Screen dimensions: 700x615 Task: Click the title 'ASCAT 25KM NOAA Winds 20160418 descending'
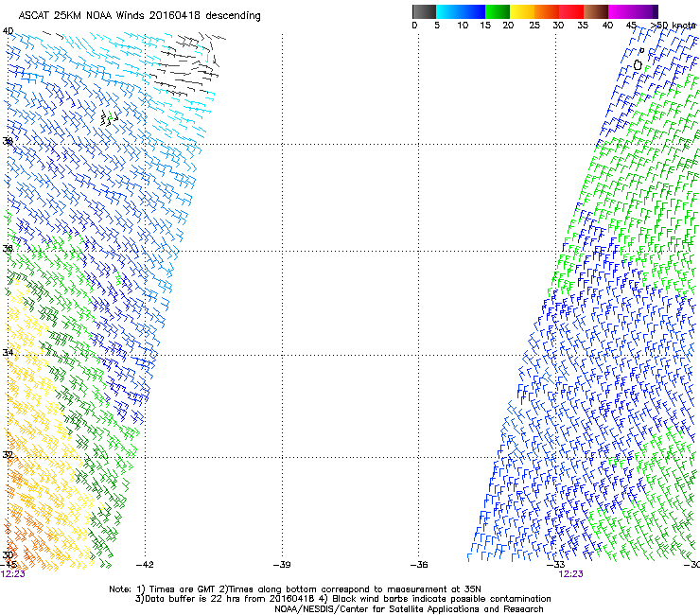tap(139, 16)
